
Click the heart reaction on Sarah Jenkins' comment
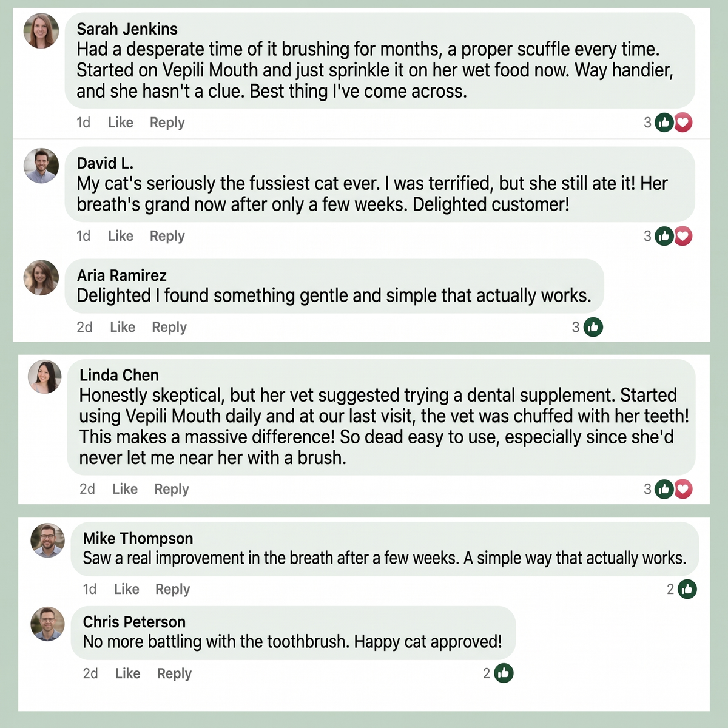pyautogui.click(x=683, y=123)
